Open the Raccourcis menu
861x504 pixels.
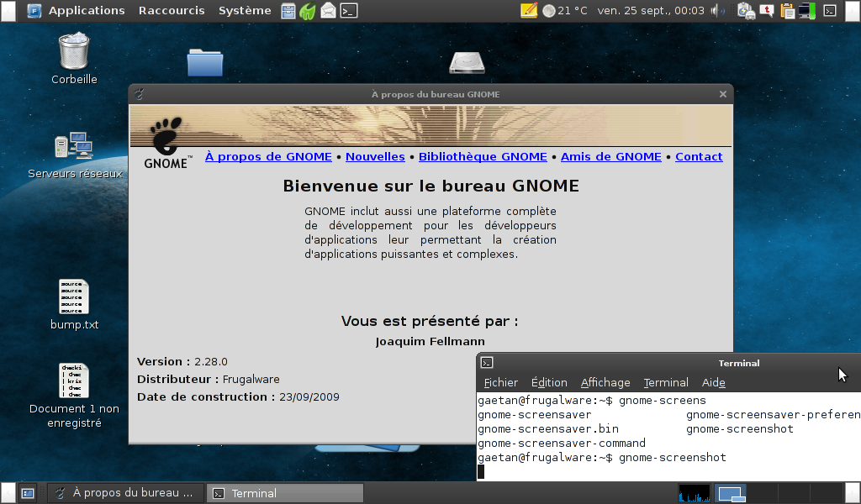(172, 10)
